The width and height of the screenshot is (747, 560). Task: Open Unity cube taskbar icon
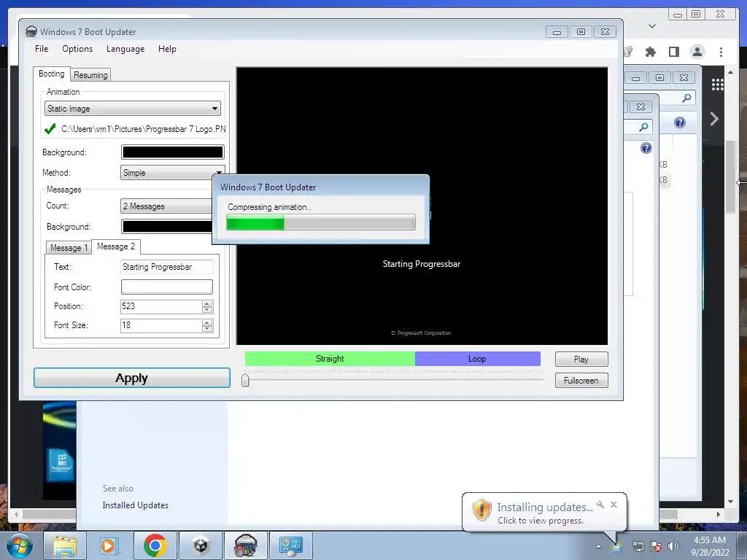pyautogui.click(x=200, y=545)
